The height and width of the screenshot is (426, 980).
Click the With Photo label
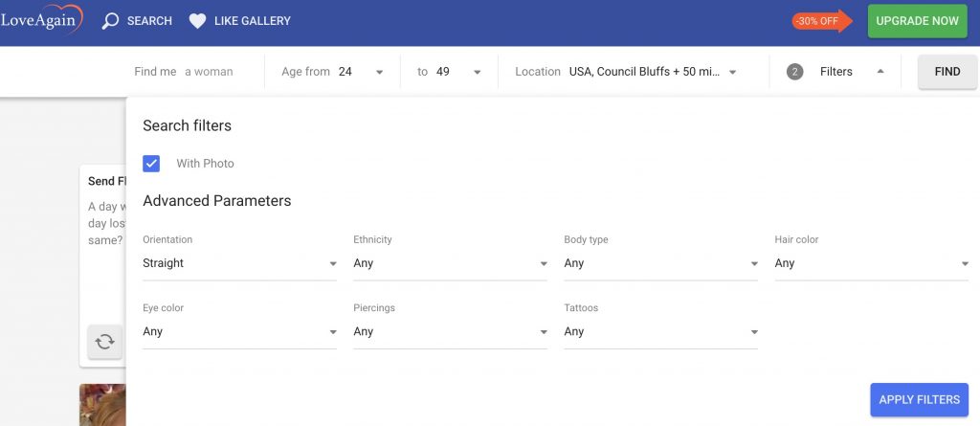tap(205, 164)
